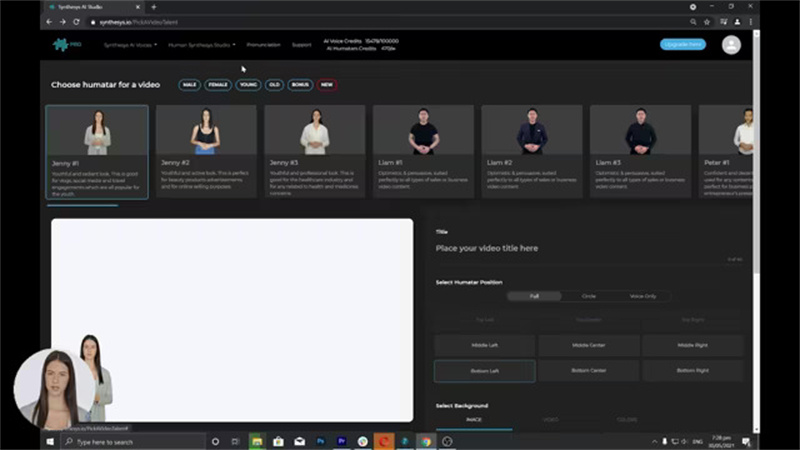Click the Synthesys PRO logo

click(67, 45)
